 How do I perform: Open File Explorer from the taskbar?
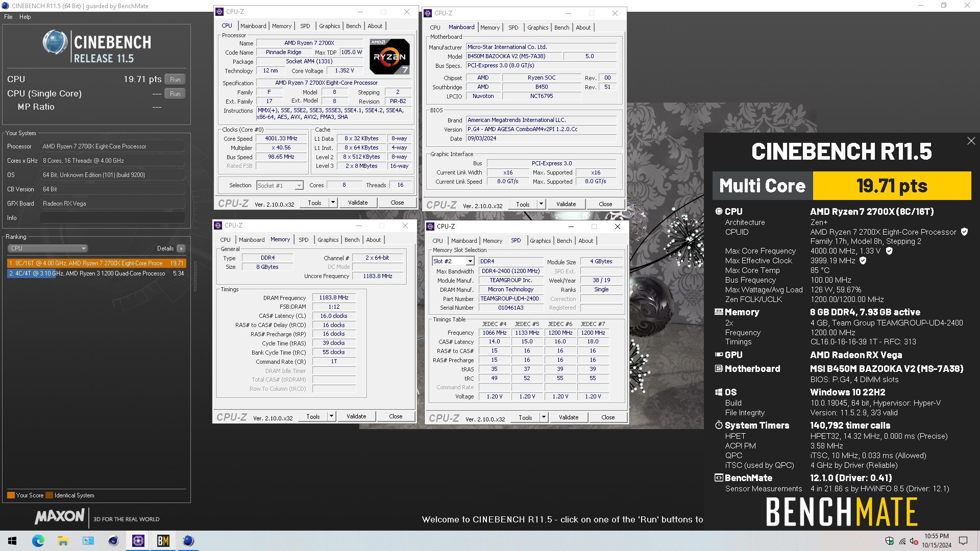(63, 541)
